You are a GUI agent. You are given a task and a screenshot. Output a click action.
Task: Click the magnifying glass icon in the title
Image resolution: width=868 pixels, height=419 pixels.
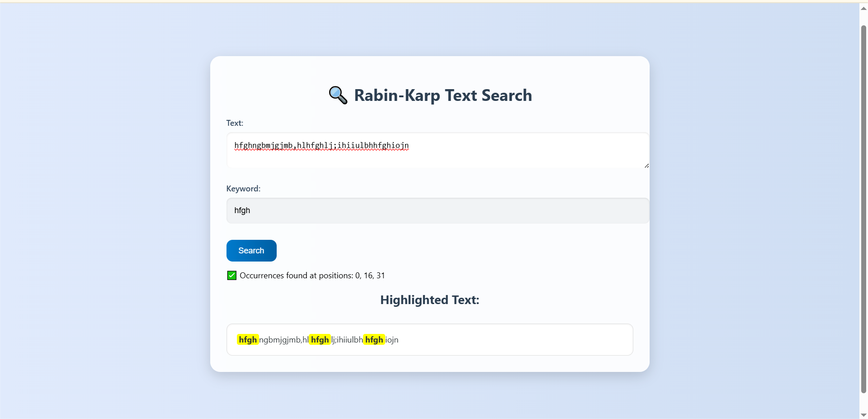(338, 95)
